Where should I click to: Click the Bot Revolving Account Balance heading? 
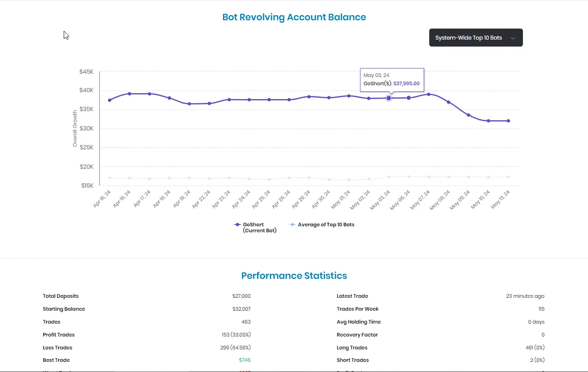(294, 17)
